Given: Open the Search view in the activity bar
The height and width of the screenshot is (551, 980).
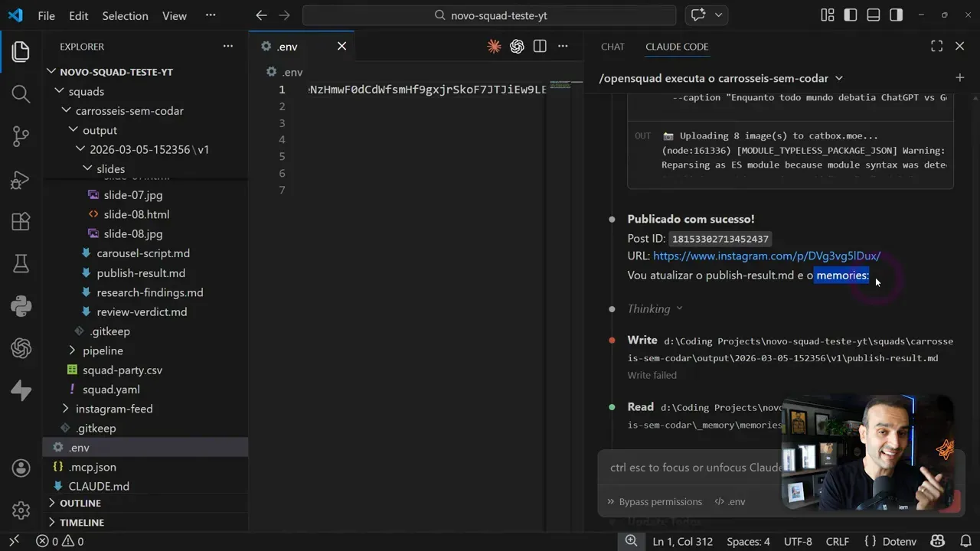Looking at the screenshot, I should [21, 93].
